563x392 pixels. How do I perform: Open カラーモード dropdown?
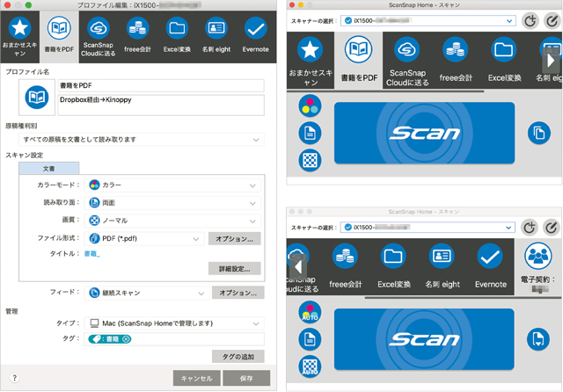(172, 185)
